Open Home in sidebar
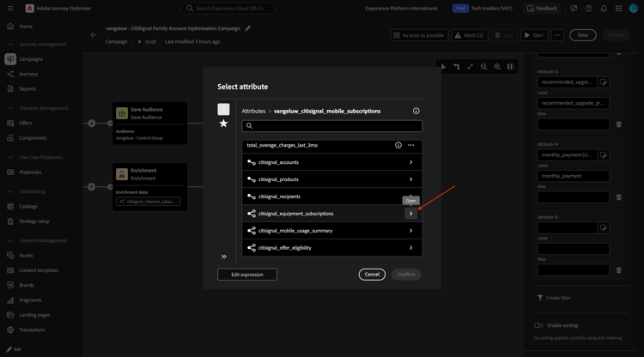The image size is (644, 357). tap(26, 27)
